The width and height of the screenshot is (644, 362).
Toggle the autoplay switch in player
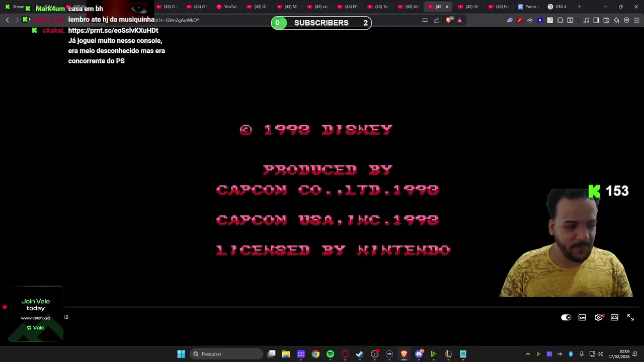[566, 317]
